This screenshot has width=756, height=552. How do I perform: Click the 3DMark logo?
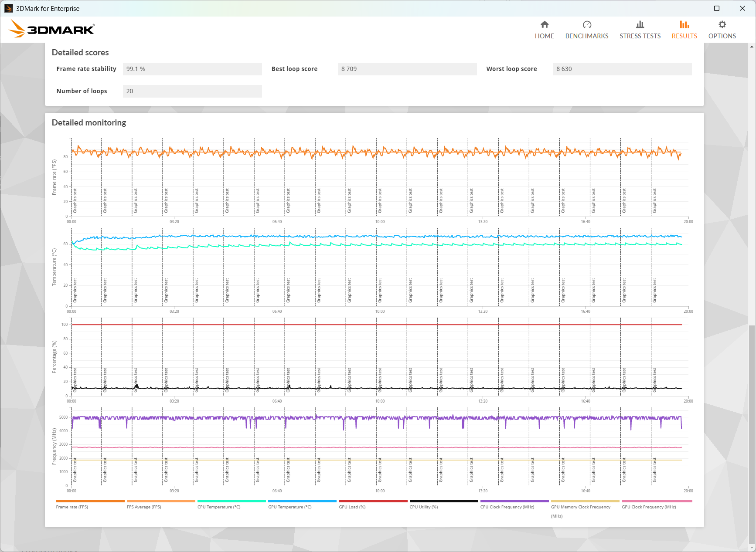click(51, 29)
